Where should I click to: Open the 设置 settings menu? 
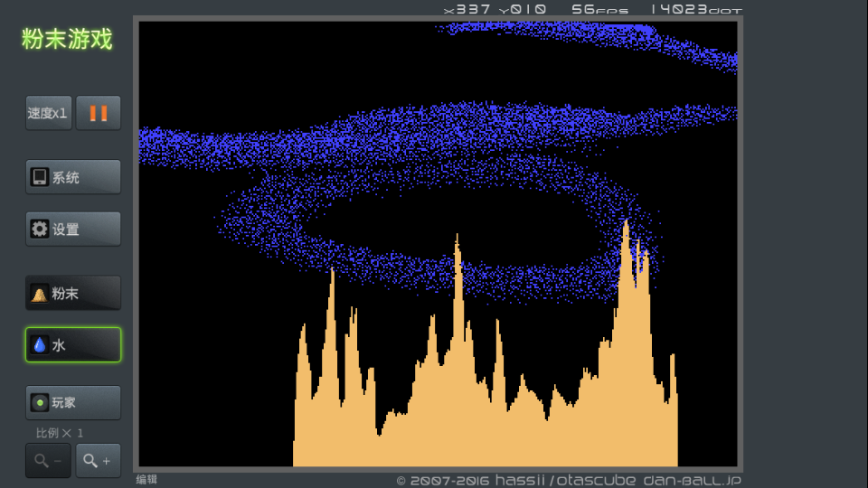tap(73, 230)
